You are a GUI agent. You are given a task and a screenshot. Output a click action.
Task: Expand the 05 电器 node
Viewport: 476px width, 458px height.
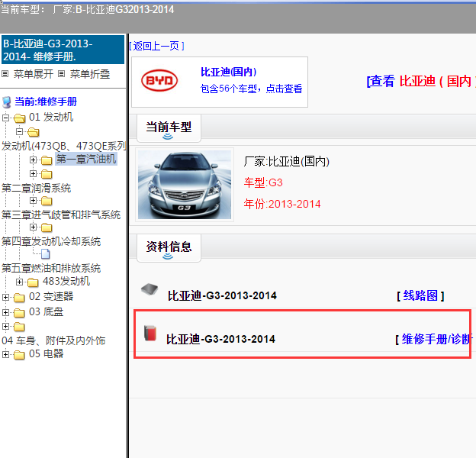click(6, 354)
